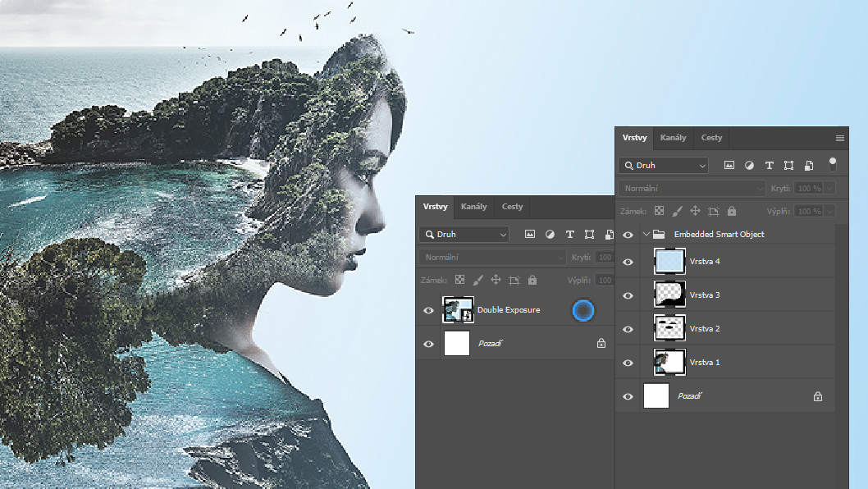Open Normální blend mode dropdown in right panel
The height and width of the screenshot is (489, 868).
click(x=692, y=189)
